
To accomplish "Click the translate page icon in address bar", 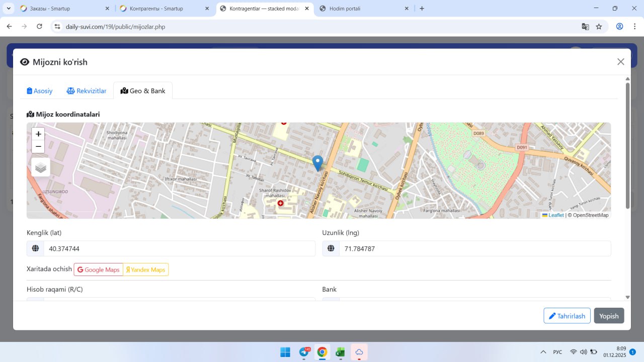I will pos(585,27).
